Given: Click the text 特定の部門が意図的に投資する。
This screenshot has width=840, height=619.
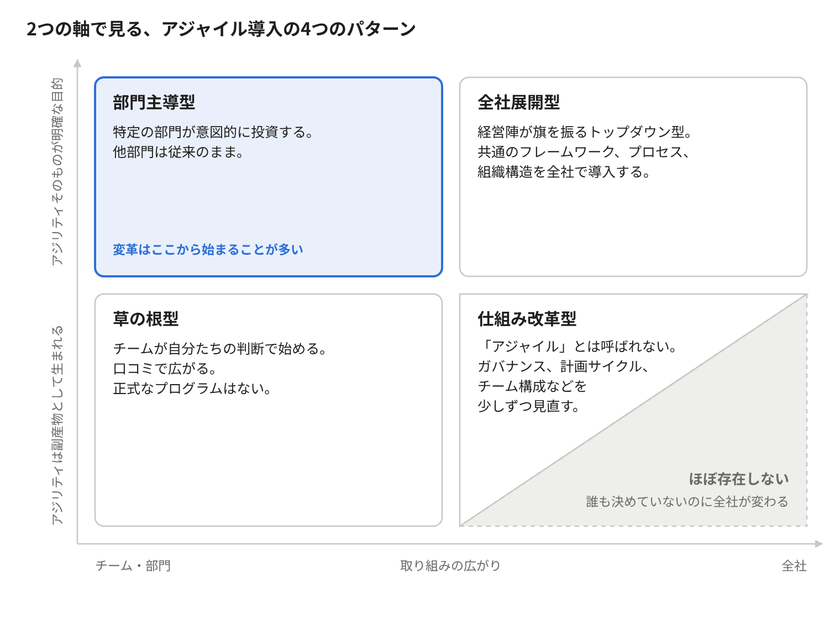Looking at the screenshot, I should click(x=213, y=132).
